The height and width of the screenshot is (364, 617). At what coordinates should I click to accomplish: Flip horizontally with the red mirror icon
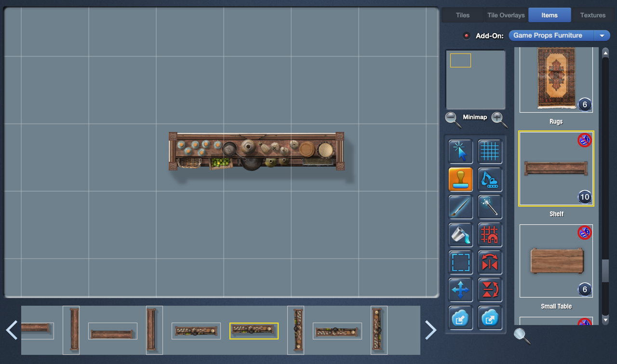pos(490,262)
